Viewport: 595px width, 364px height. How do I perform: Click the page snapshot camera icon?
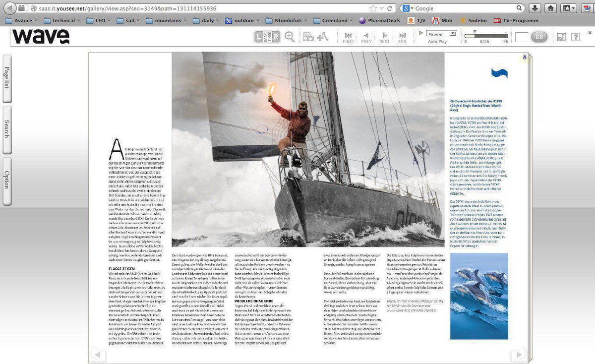coord(308,37)
